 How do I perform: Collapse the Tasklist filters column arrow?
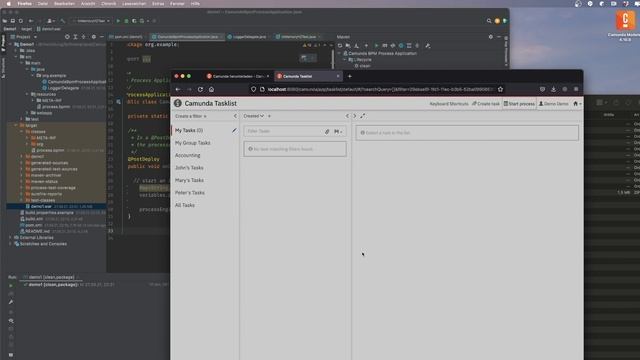(x=235, y=116)
